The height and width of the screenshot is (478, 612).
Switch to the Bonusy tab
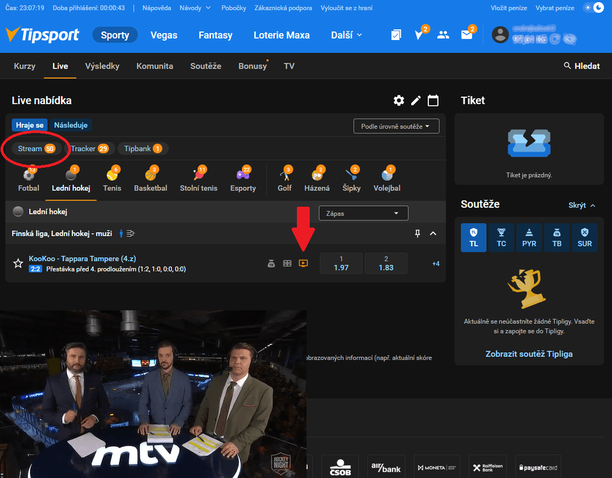[x=253, y=66]
